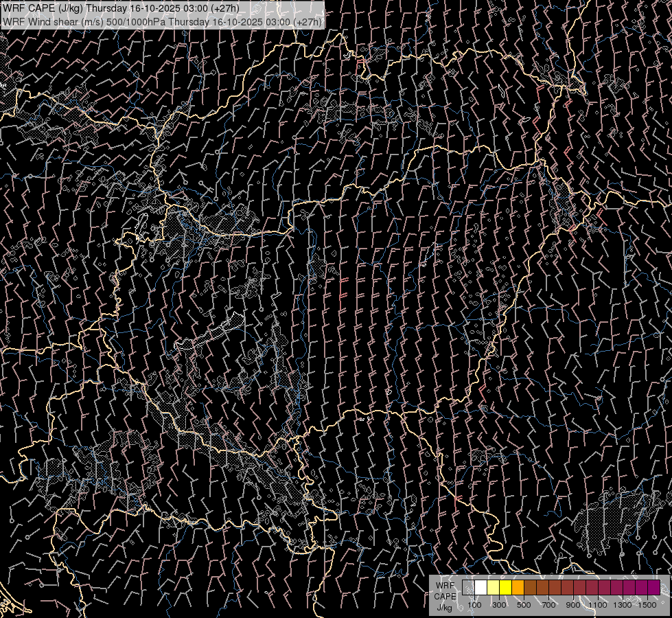Click the 500 label under the colorbar
The image size is (672, 618).
coord(524,605)
